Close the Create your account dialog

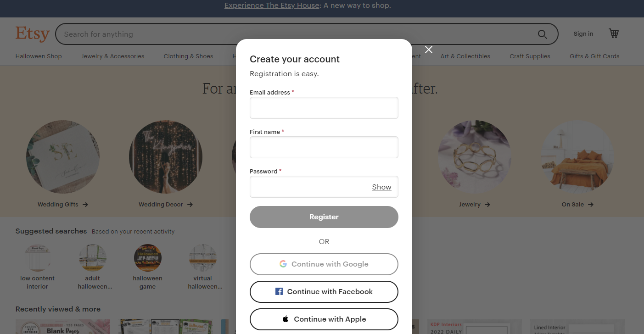[429, 50]
